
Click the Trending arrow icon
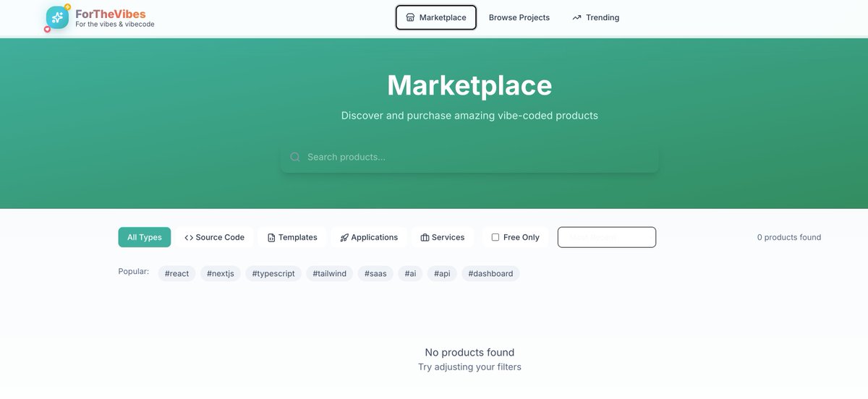pyautogui.click(x=576, y=17)
